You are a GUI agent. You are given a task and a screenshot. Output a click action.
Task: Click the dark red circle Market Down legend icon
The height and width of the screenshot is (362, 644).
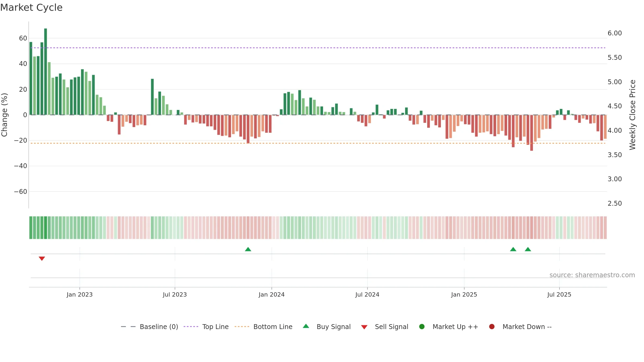click(492, 327)
